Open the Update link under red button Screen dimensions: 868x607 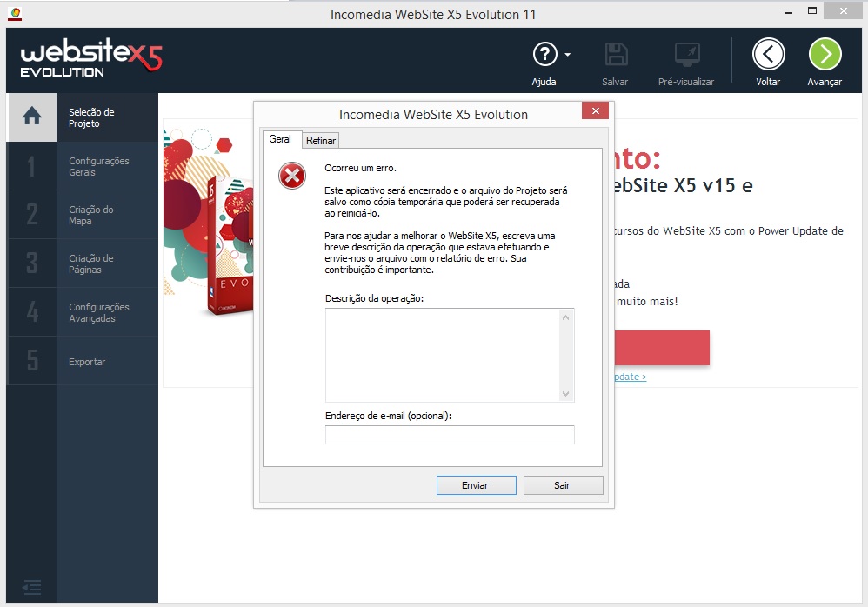631,377
